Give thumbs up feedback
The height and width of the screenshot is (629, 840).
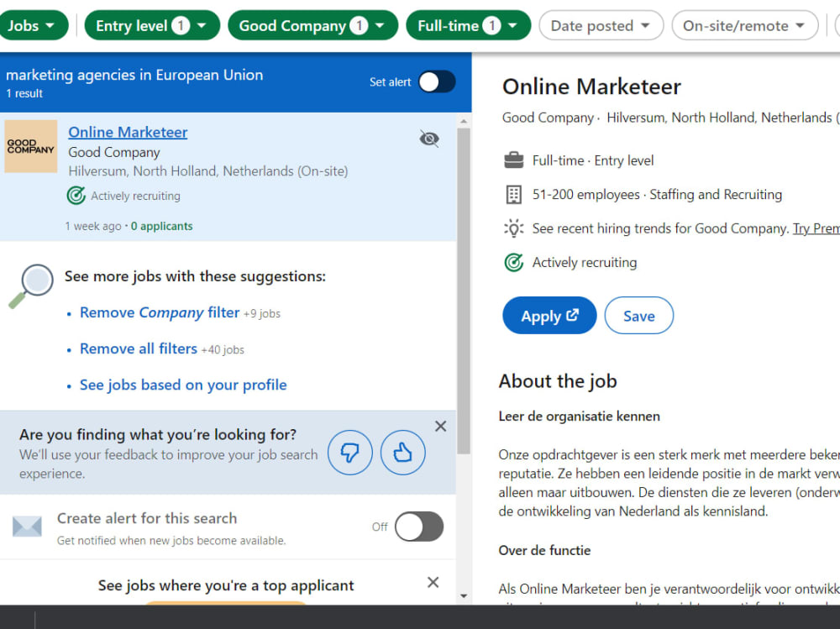point(403,453)
